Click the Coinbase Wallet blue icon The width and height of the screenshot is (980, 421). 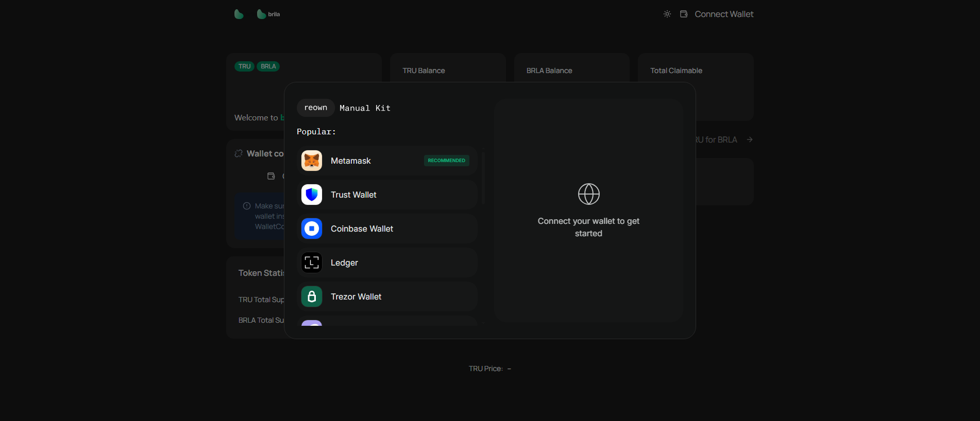click(312, 229)
